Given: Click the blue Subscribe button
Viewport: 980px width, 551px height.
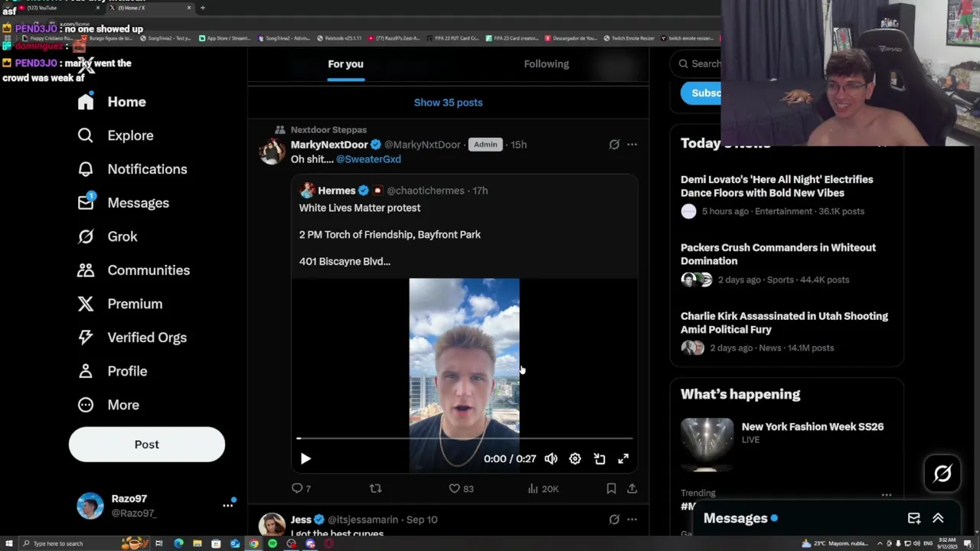Looking at the screenshot, I should pyautogui.click(x=701, y=93).
